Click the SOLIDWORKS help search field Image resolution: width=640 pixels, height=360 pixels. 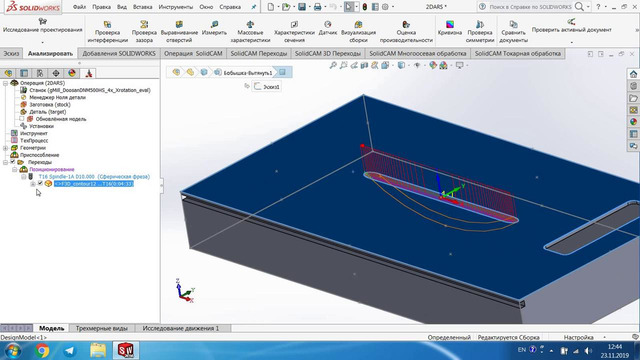pyautogui.click(x=531, y=7)
